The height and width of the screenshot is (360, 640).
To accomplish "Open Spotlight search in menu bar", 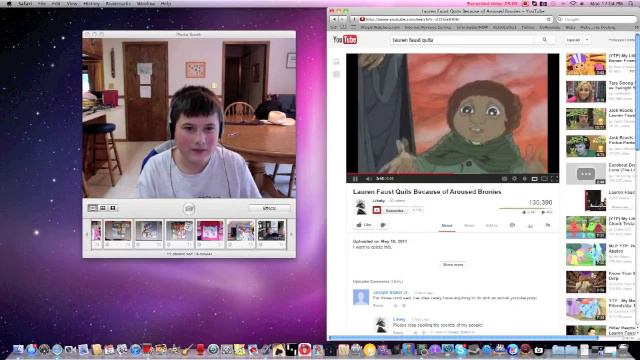I will (x=632, y=3).
